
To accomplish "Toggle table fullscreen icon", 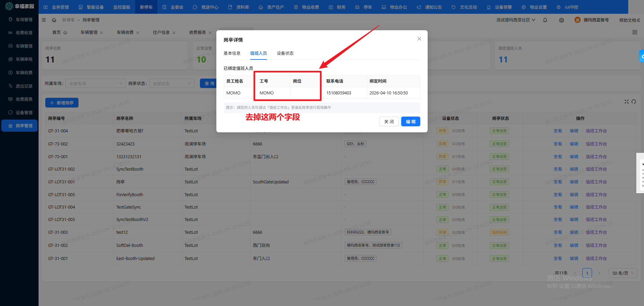I will 626,102.
